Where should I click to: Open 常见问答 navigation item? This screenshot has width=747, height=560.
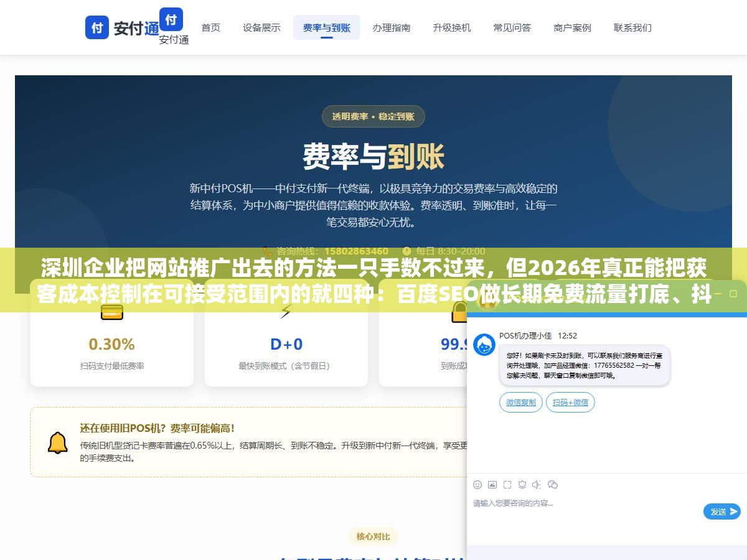point(512,27)
